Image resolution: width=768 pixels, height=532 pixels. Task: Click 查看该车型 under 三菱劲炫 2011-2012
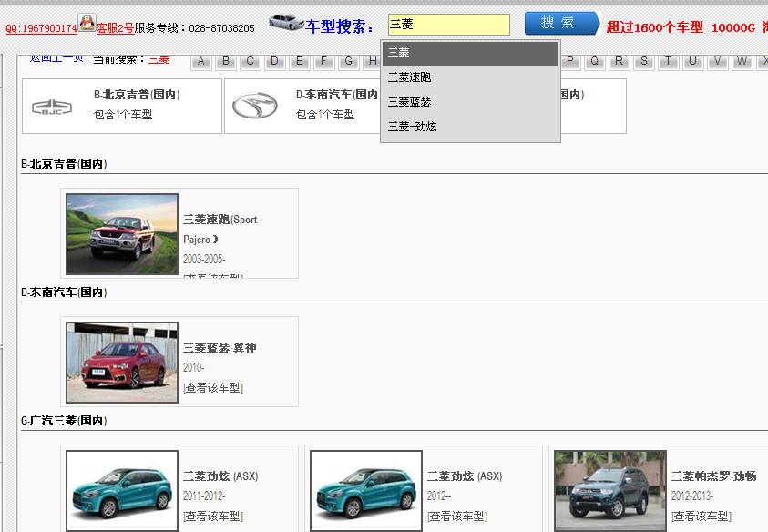(213, 517)
